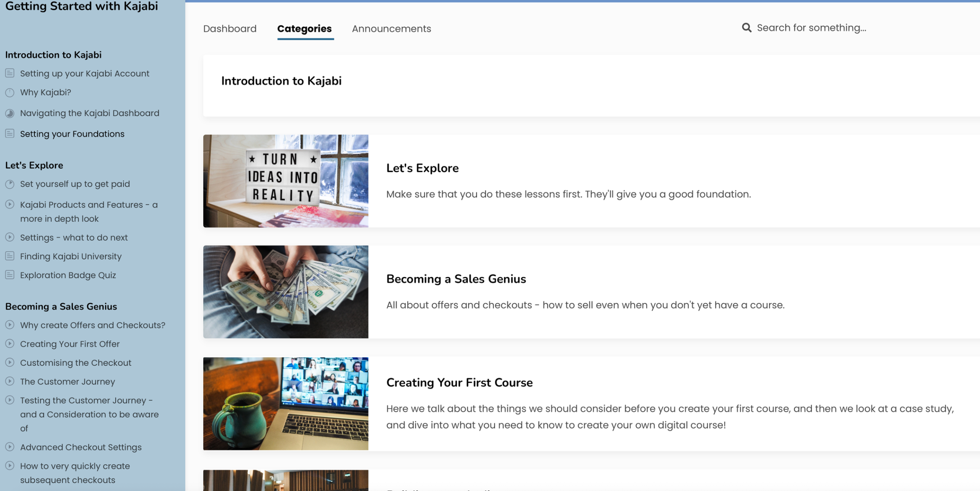This screenshot has width=980, height=491.
Task: Open the money-counting Sales Genius thumbnail
Action: coord(286,292)
